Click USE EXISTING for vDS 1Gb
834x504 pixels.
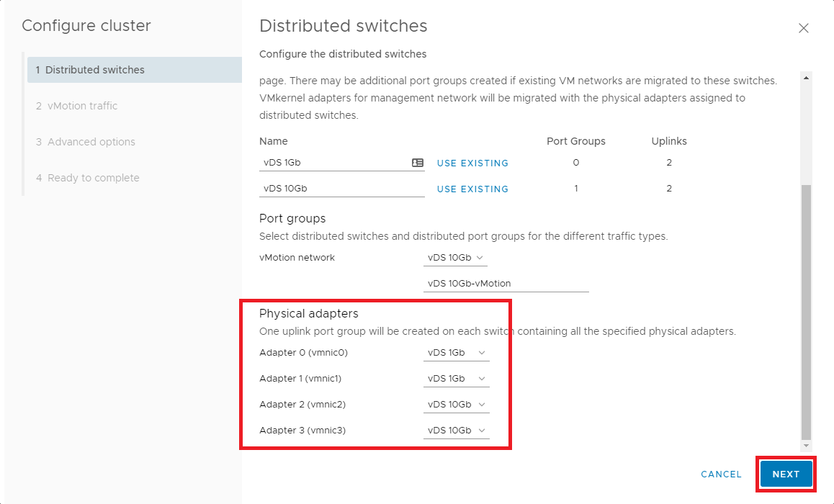click(472, 163)
